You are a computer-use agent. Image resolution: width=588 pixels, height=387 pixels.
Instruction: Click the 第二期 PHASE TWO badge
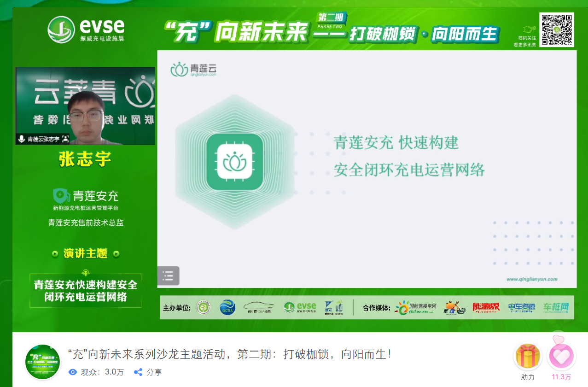coord(331,20)
